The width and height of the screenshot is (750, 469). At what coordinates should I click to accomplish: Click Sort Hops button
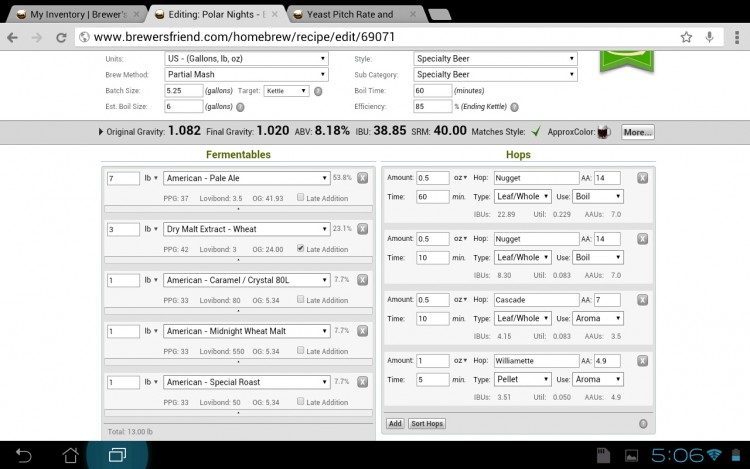tap(427, 424)
